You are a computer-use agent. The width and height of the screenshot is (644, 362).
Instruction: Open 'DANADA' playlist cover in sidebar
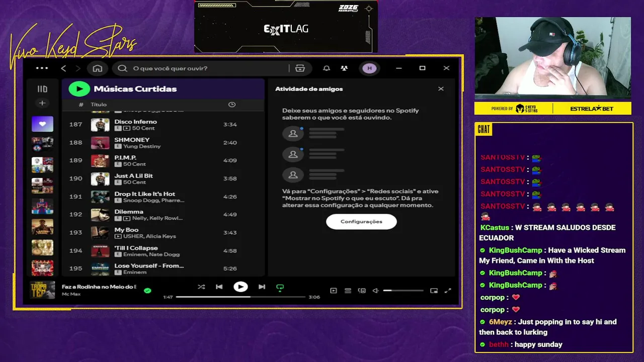(x=42, y=268)
